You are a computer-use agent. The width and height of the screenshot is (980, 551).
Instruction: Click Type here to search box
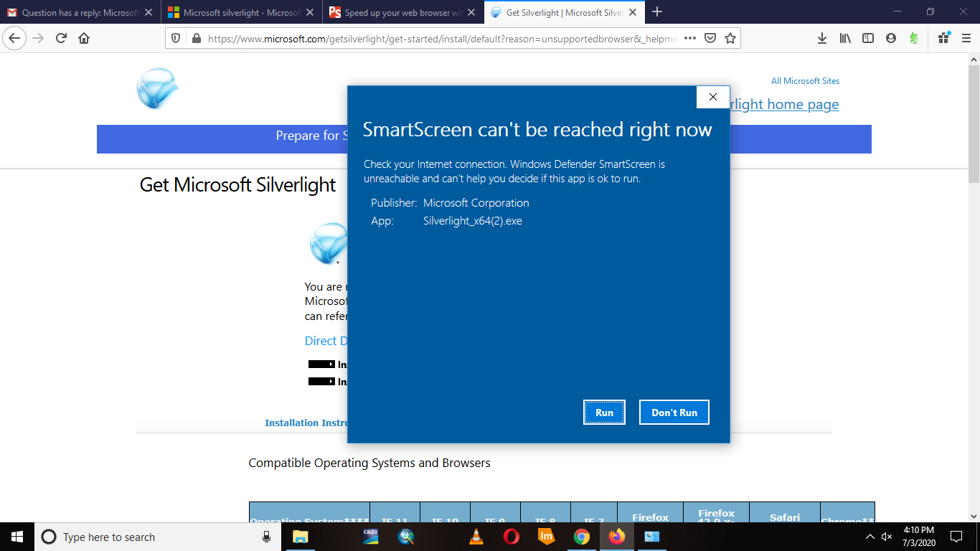[156, 537]
